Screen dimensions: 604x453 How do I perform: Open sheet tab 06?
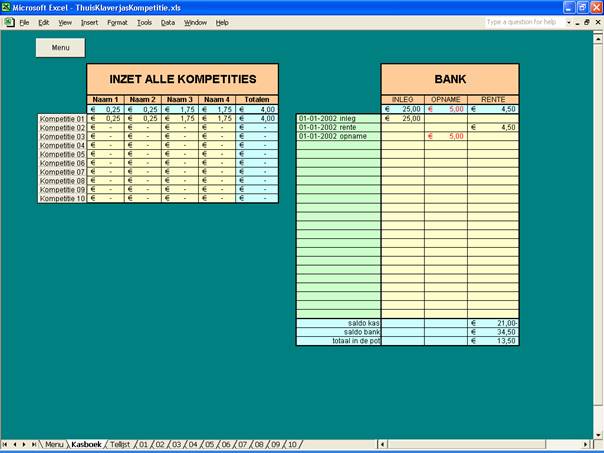tap(226, 445)
